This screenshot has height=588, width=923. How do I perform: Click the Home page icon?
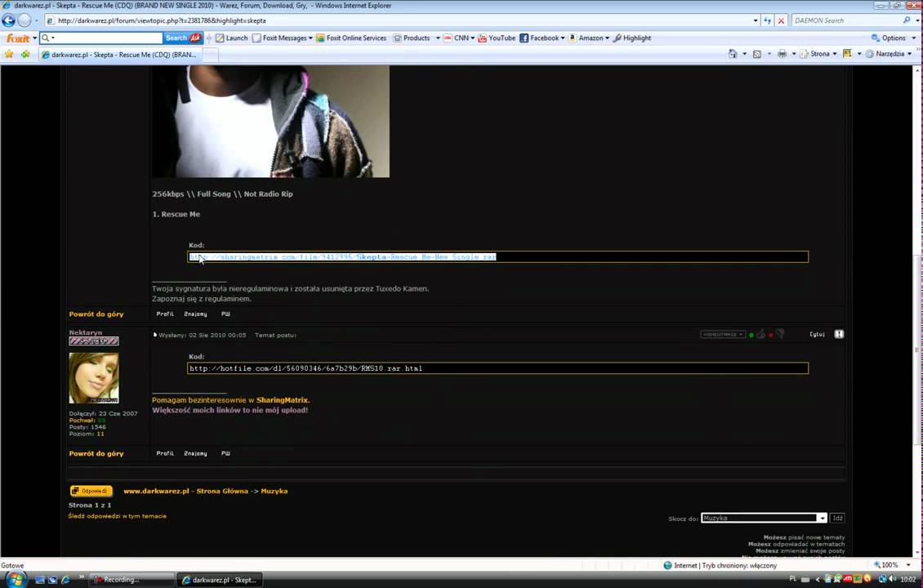[x=733, y=54]
